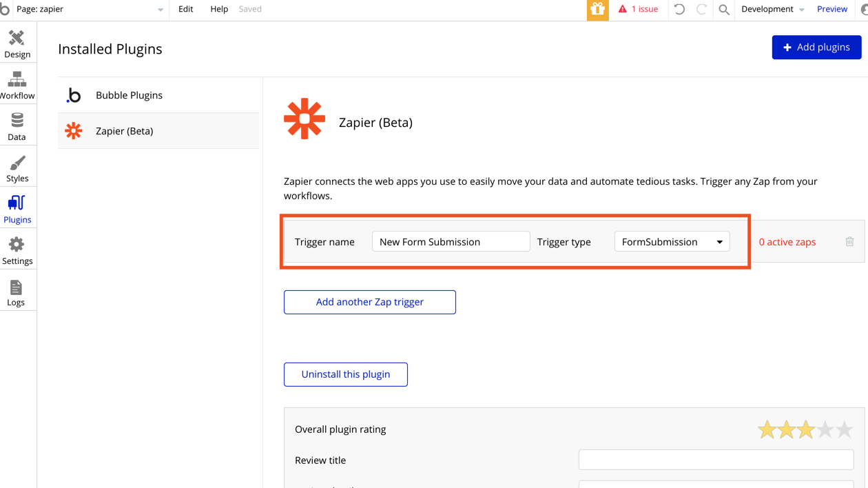Set rating to two stars
This screenshot has width=868, height=488.
pos(786,430)
